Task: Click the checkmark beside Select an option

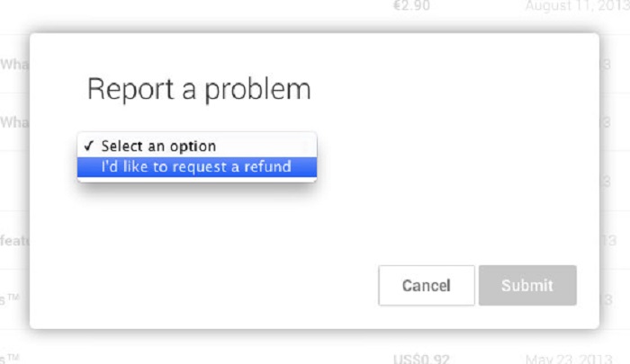Action: pyautogui.click(x=89, y=146)
